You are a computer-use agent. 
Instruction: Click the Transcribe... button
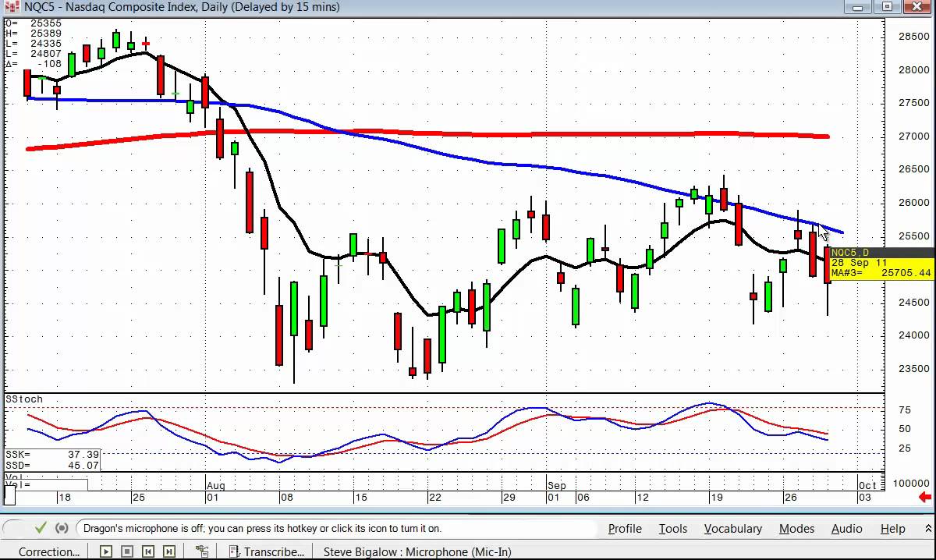pyautogui.click(x=265, y=551)
